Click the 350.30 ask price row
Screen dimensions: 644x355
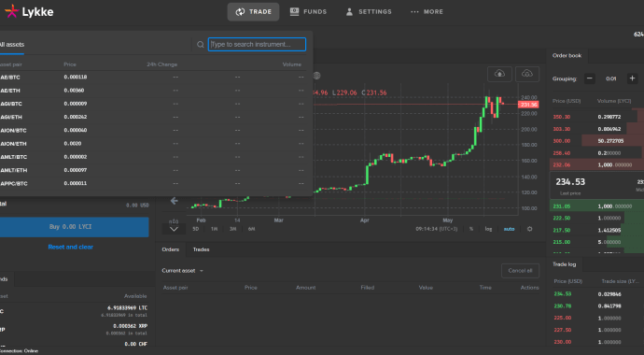point(596,117)
